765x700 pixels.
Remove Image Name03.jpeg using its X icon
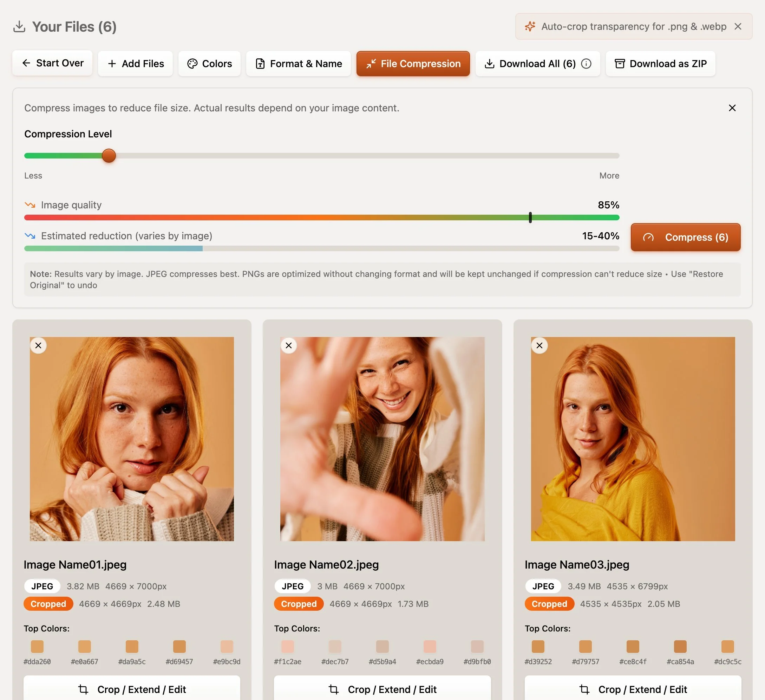pos(539,345)
